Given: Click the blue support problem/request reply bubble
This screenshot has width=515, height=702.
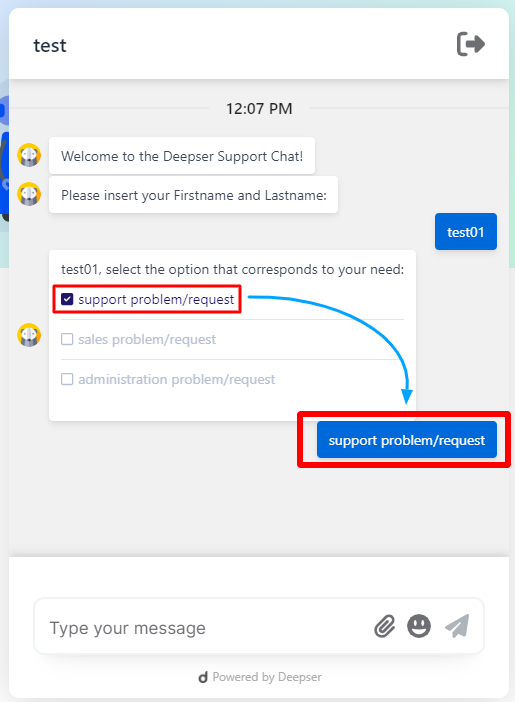Looking at the screenshot, I should [x=407, y=440].
